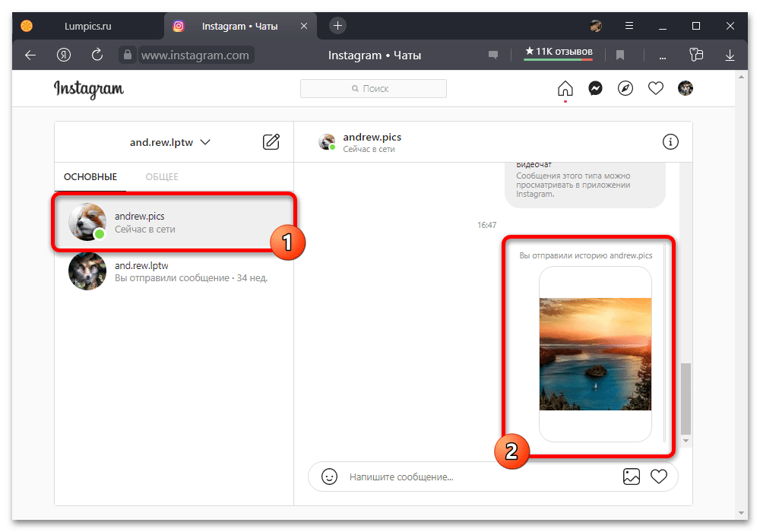760x532 pixels.
Task: Open the emoji picker smiley icon
Action: [330, 477]
